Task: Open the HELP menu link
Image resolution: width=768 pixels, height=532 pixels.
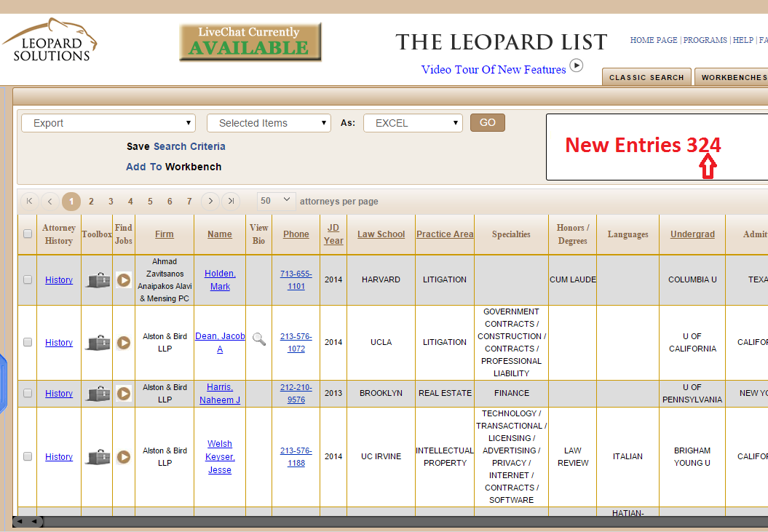Action: click(743, 40)
